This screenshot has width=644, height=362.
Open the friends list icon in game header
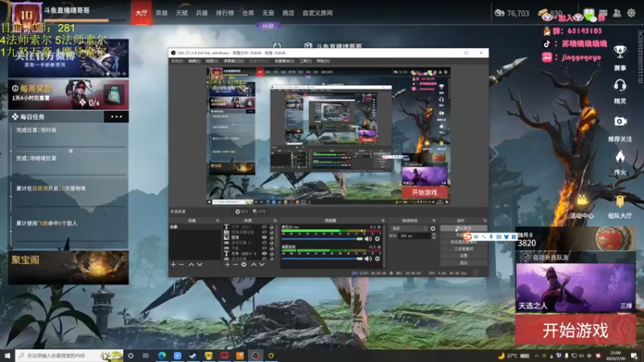pyautogui.click(x=617, y=13)
